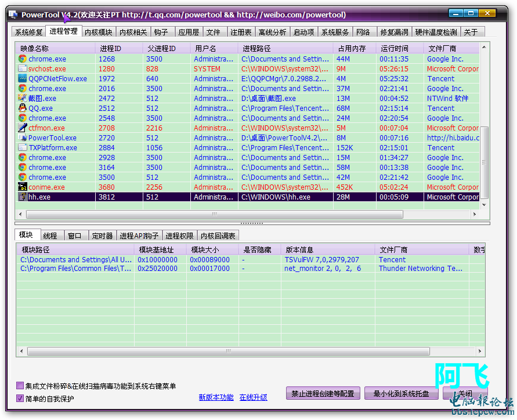Viewport: 517px width, 420px height.
Task: Click process list scroll-up arrow
Action: click(484, 47)
